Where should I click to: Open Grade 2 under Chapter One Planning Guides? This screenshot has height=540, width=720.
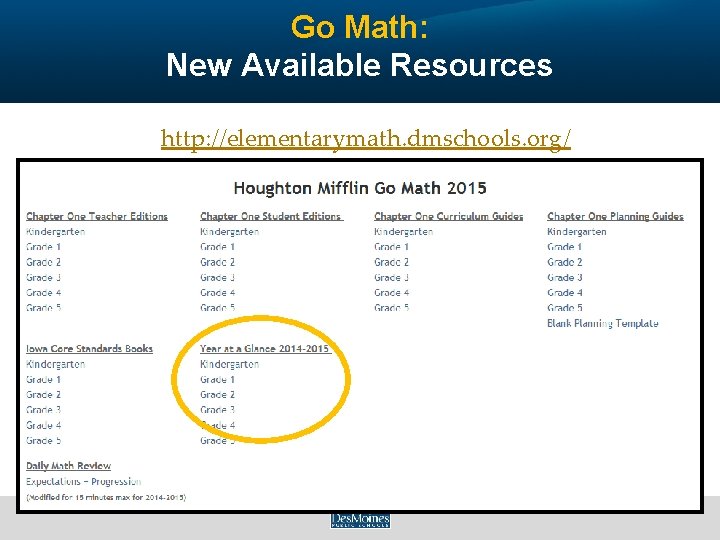[x=565, y=262]
